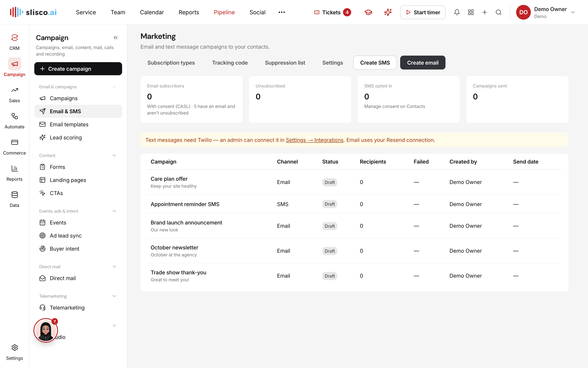Collapse the Email & campaigns group
The height and width of the screenshot is (368, 588).
pos(114,87)
